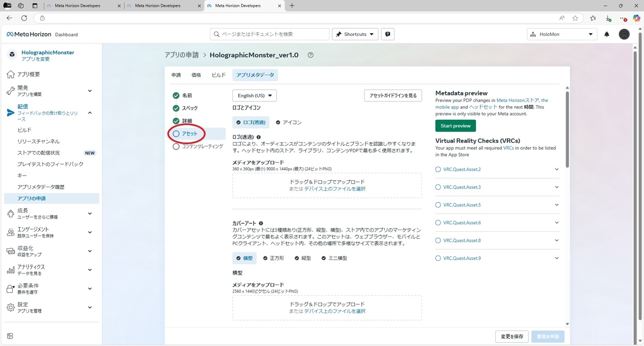Expand the 開発 sidebar section
Image resolution: width=644 pixels, height=346 pixels.
pos(90,91)
